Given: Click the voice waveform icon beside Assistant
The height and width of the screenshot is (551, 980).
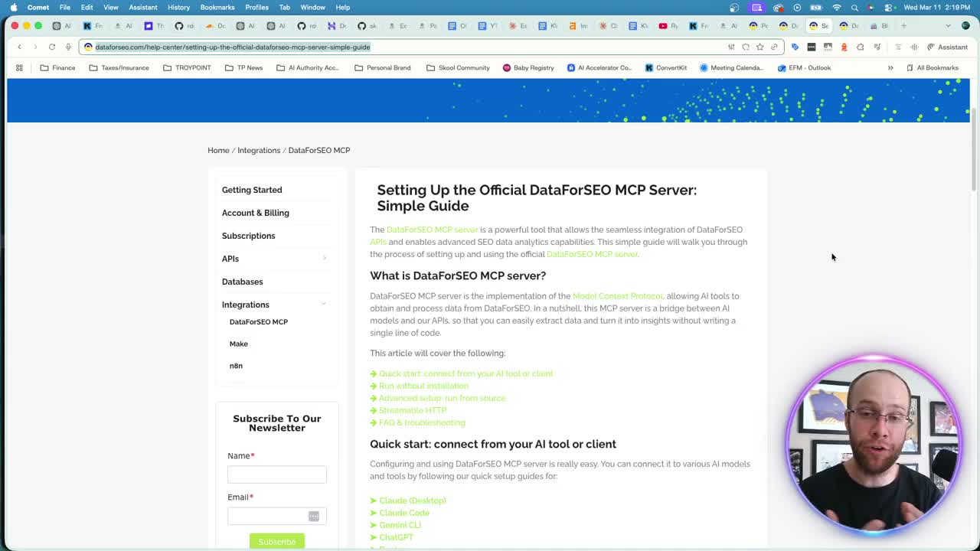Looking at the screenshot, I should pos(914,47).
